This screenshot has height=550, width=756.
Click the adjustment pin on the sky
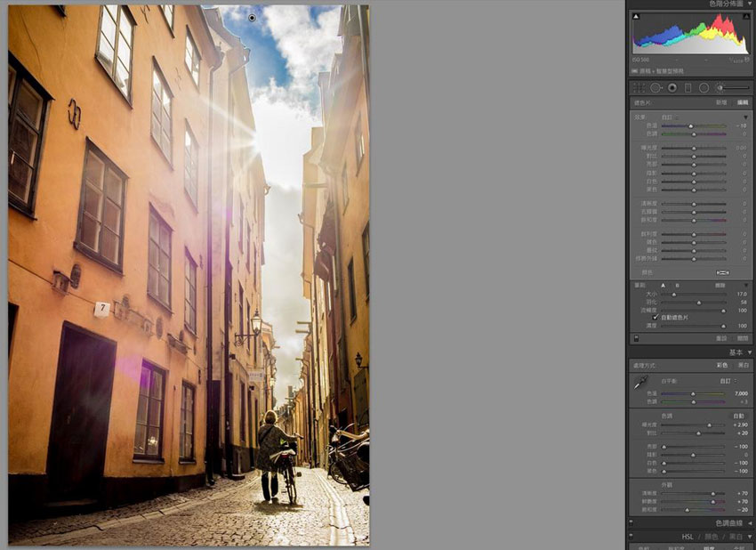click(x=253, y=18)
